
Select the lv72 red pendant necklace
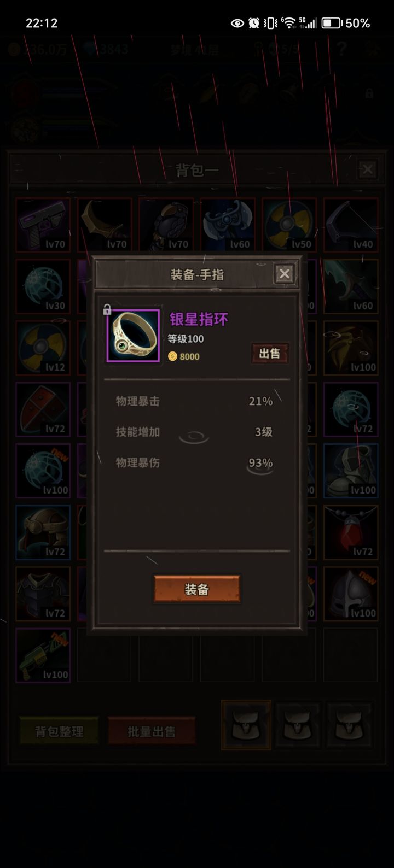351,532
